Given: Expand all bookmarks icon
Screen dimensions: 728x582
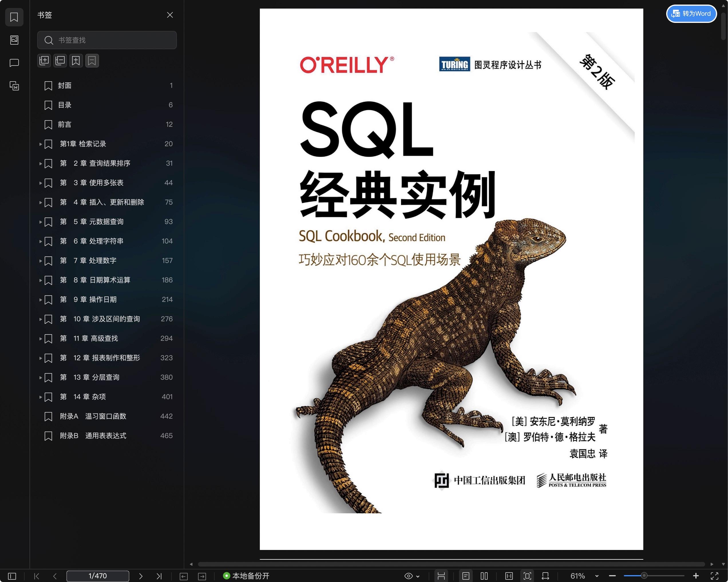Looking at the screenshot, I should tap(44, 61).
